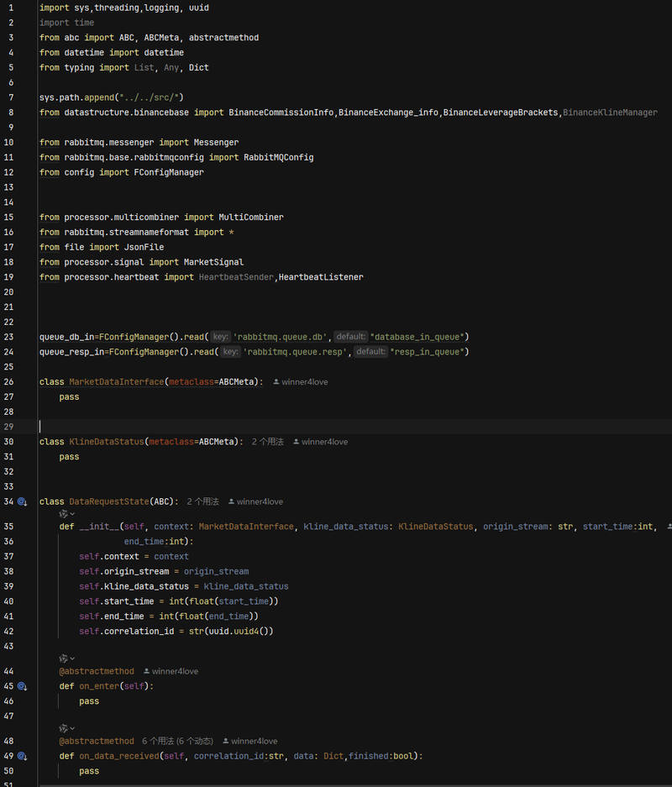Click the greyed HeartbeatSender import
Viewport: 672px width, 787px height.
click(x=236, y=277)
